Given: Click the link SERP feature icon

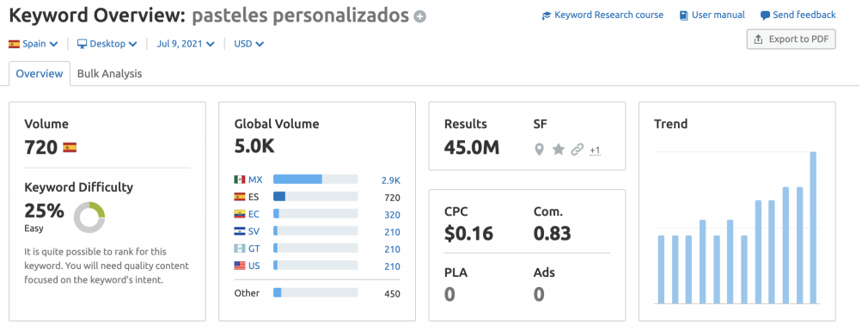Looking at the screenshot, I should click(577, 149).
